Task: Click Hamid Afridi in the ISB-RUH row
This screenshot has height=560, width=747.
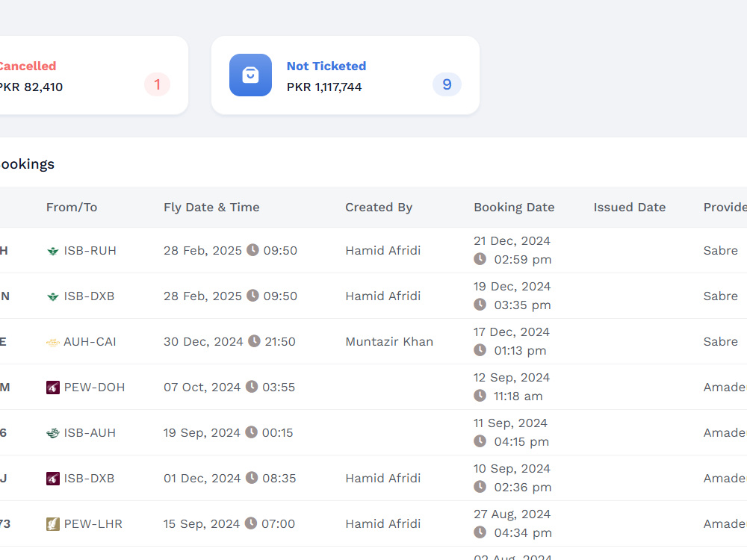Action: coord(383,250)
